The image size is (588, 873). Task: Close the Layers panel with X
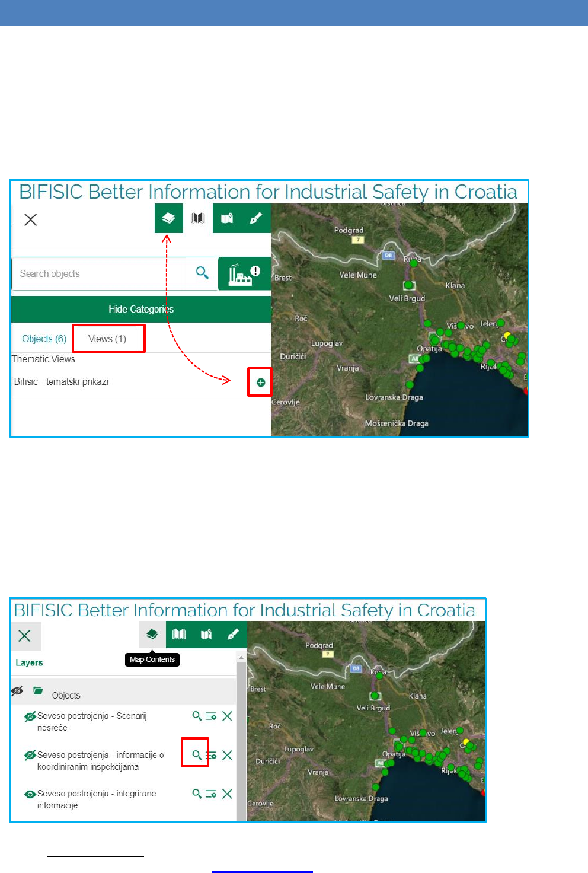coord(25,636)
